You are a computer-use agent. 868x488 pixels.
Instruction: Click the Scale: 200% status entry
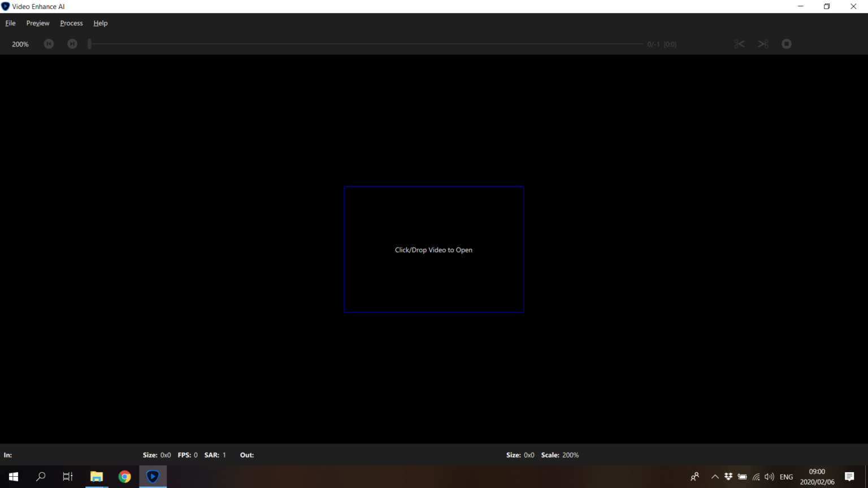560,455
